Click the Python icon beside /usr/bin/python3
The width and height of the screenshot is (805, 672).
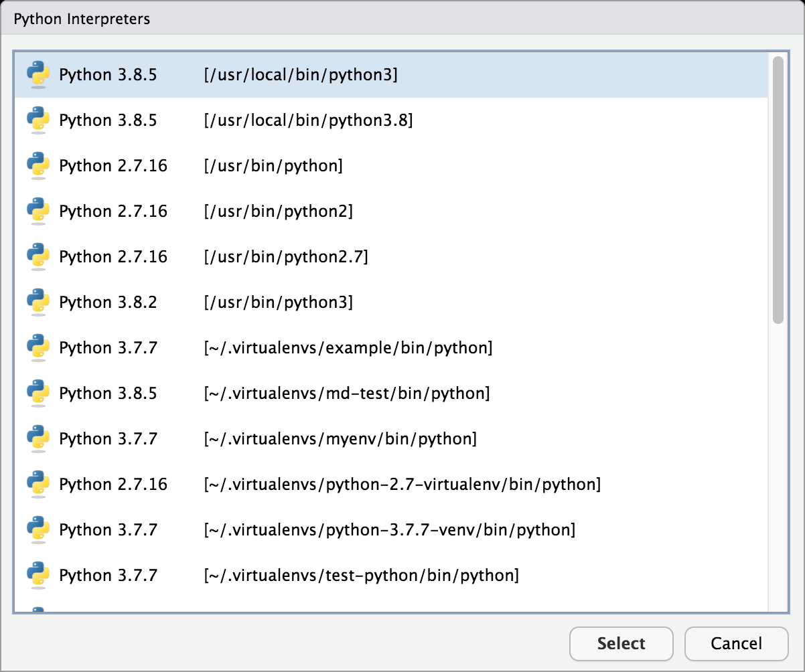(38, 302)
